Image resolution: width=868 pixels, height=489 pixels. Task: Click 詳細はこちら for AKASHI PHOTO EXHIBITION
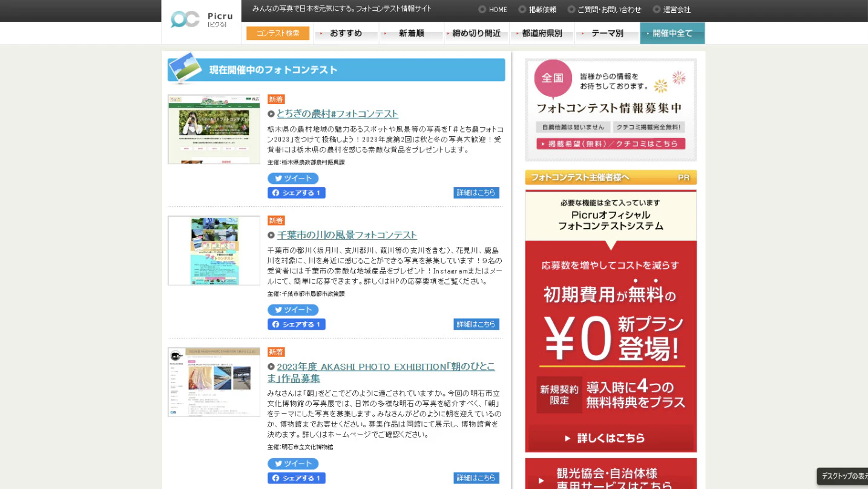(476, 478)
